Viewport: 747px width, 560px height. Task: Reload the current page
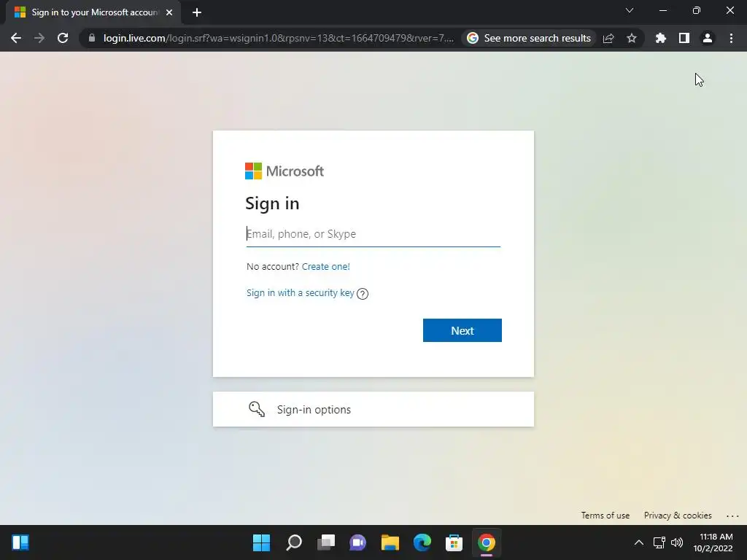(63, 38)
